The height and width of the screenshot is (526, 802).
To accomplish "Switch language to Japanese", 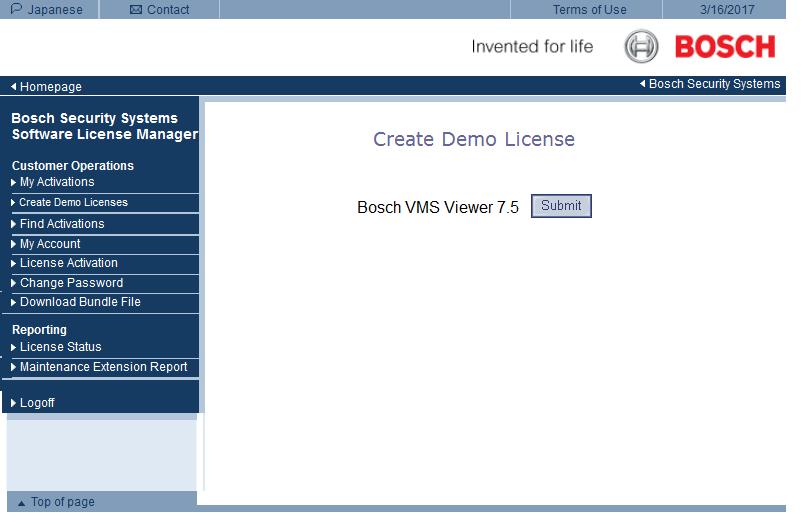I will click(x=55, y=10).
